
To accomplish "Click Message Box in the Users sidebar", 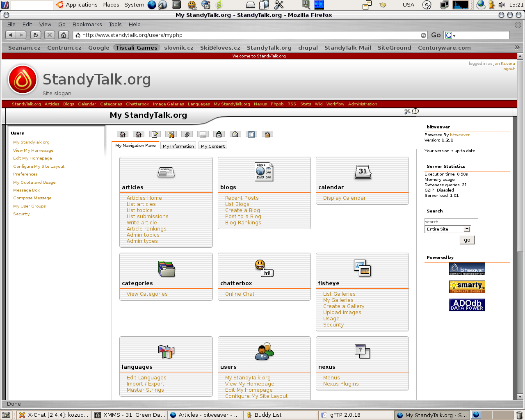I will point(26,190).
